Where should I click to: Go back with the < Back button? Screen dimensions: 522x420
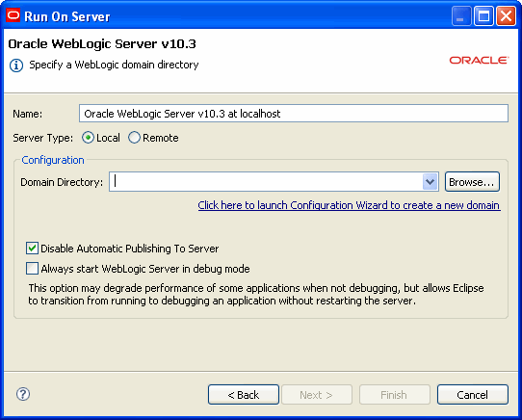tap(244, 395)
